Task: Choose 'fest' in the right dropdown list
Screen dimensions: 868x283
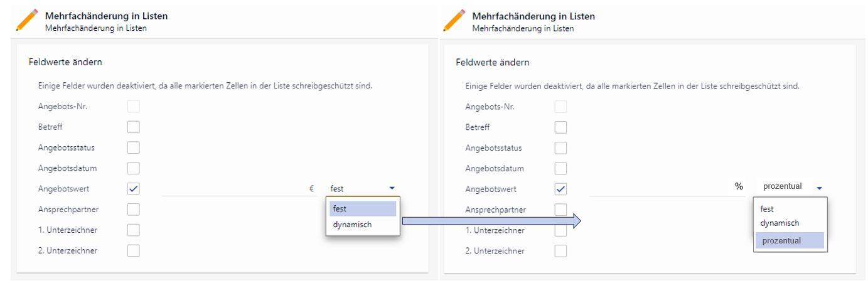Action: click(x=767, y=209)
